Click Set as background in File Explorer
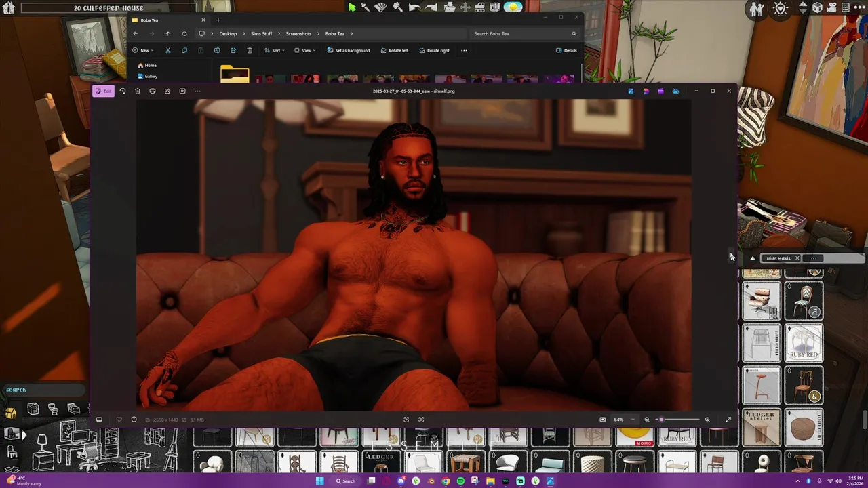This screenshot has height=488, width=868. pyautogui.click(x=349, y=50)
